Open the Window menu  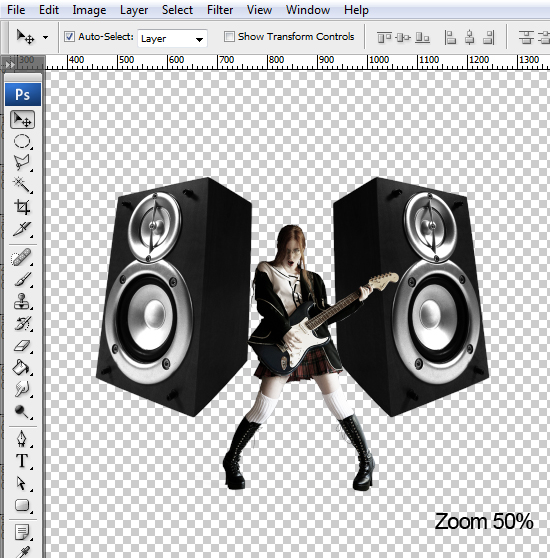click(x=308, y=10)
